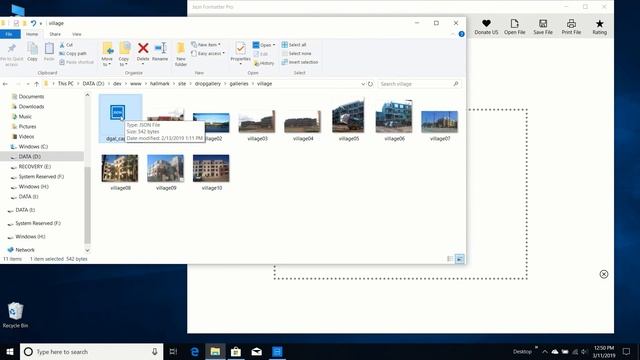This screenshot has width=640, height=360.
Task: Select the JSON file icon in village folder
Action: point(118,112)
